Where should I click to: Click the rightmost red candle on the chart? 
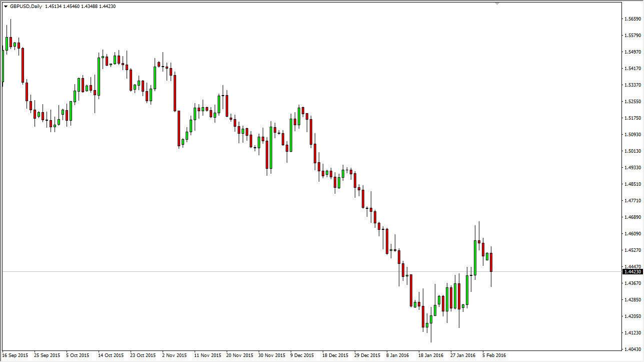click(491, 263)
